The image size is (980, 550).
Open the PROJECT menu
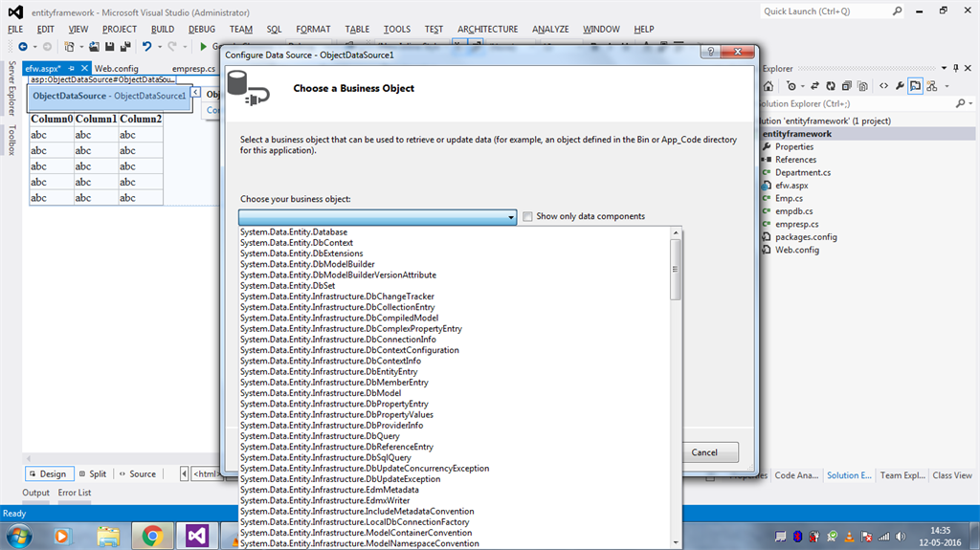point(120,30)
